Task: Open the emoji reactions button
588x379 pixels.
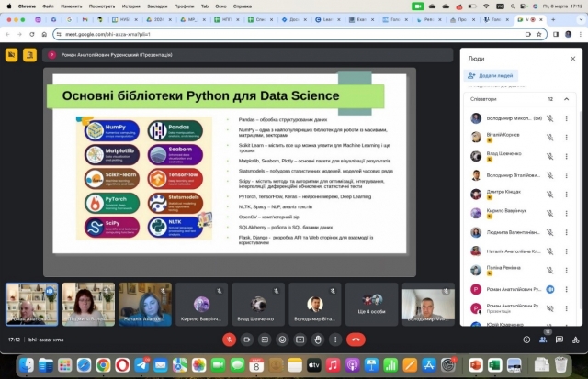Action: (x=283, y=339)
